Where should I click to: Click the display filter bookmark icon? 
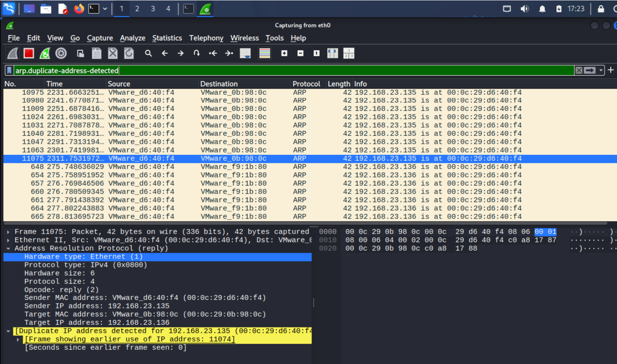click(9, 70)
